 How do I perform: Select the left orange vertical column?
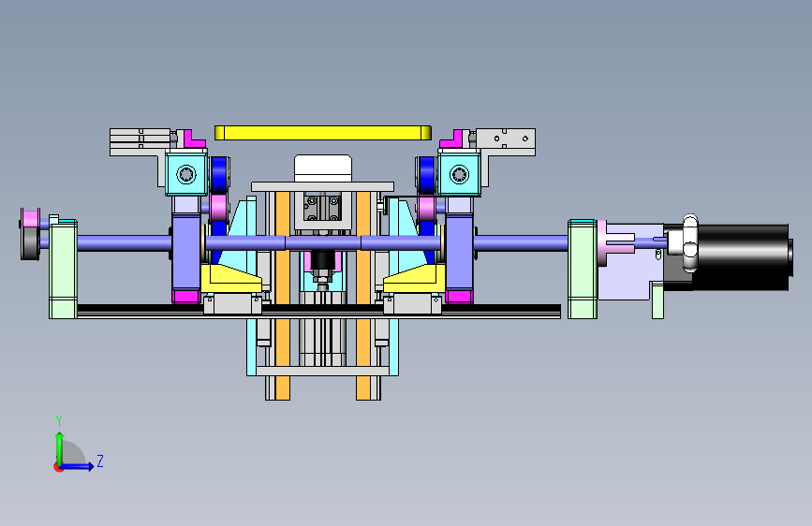(x=282, y=295)
